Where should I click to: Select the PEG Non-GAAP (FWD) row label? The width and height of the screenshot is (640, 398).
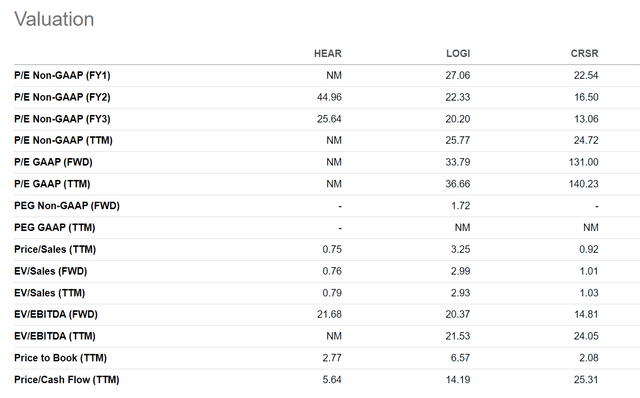coord(67,206)
